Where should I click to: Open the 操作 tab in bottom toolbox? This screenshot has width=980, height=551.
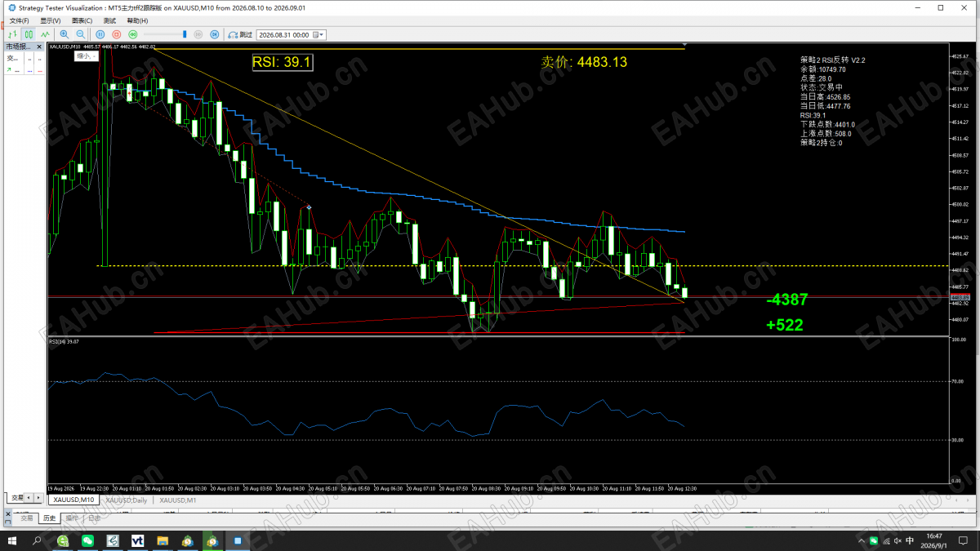72,518
